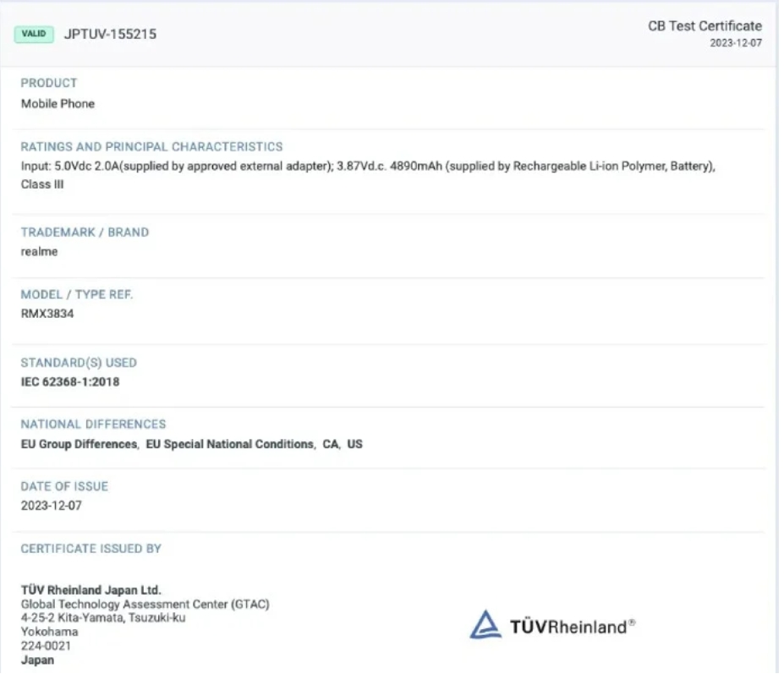
Task: Click the green VALID status badge
Action: pos(34,35)
